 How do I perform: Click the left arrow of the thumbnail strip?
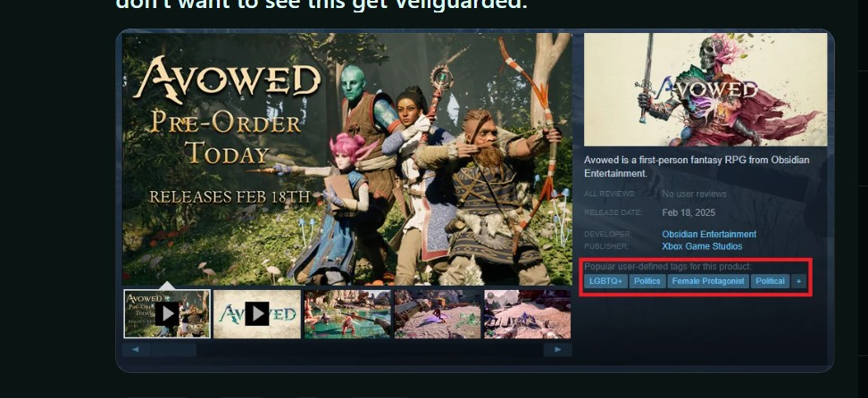click(x=136, y=350)
